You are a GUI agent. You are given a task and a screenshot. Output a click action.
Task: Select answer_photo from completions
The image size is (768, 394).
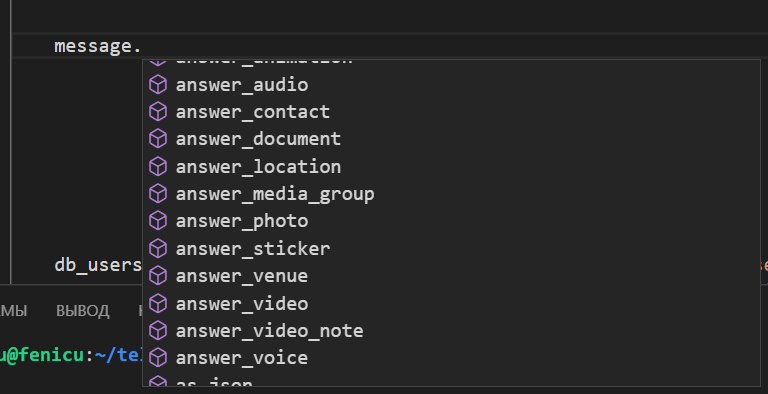(451, 222)
